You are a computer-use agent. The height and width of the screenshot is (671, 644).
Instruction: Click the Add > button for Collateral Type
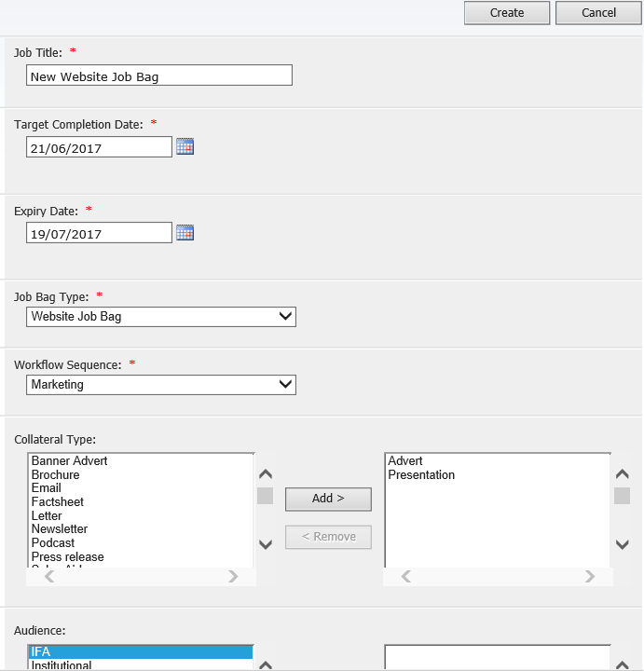[328, 499]
